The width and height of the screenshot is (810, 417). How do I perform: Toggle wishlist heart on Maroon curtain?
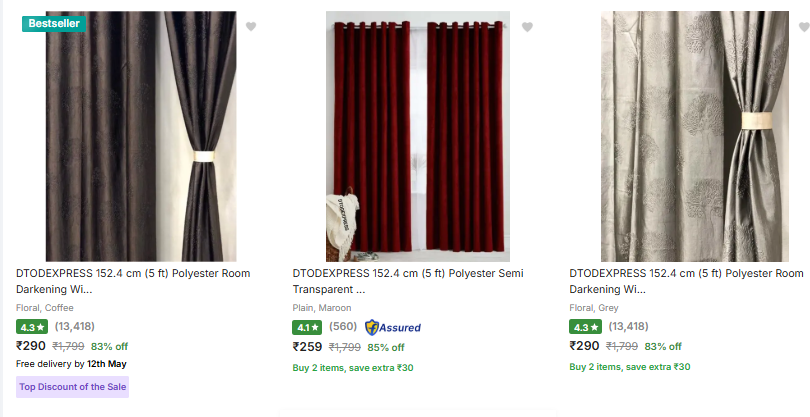[527, 27]
